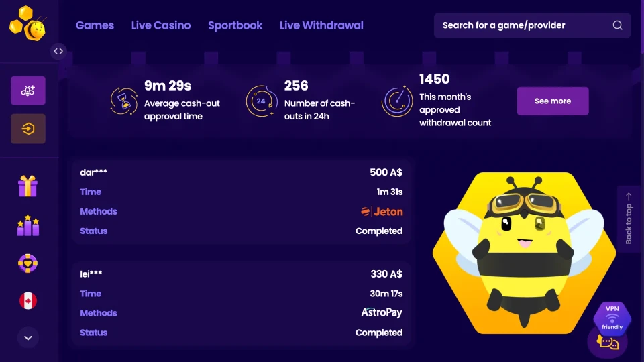Click the dar*** 500 A$ withdrawal card
Image resolution: width=644 pixels, height=362 pixels.
click(x=241, y=201)
